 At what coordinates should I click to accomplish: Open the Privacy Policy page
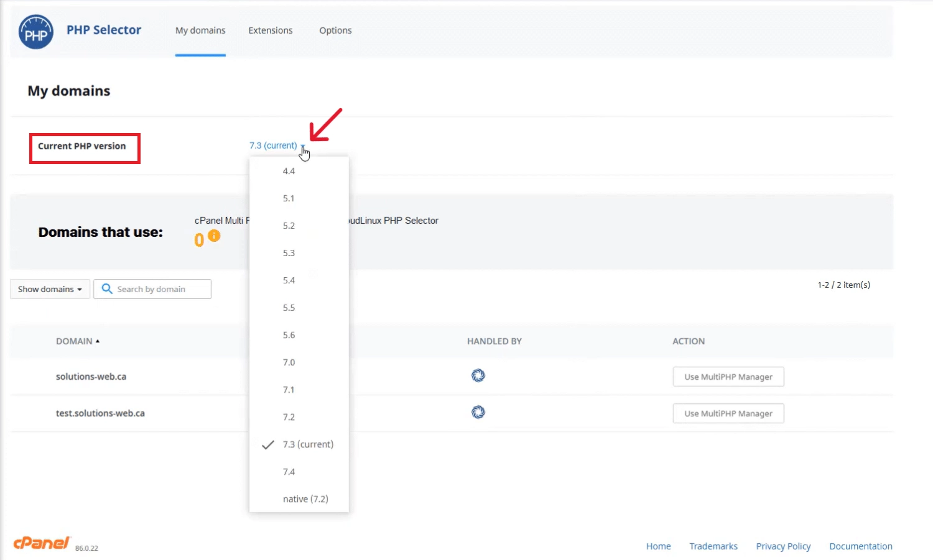click(x=783, y=546)
